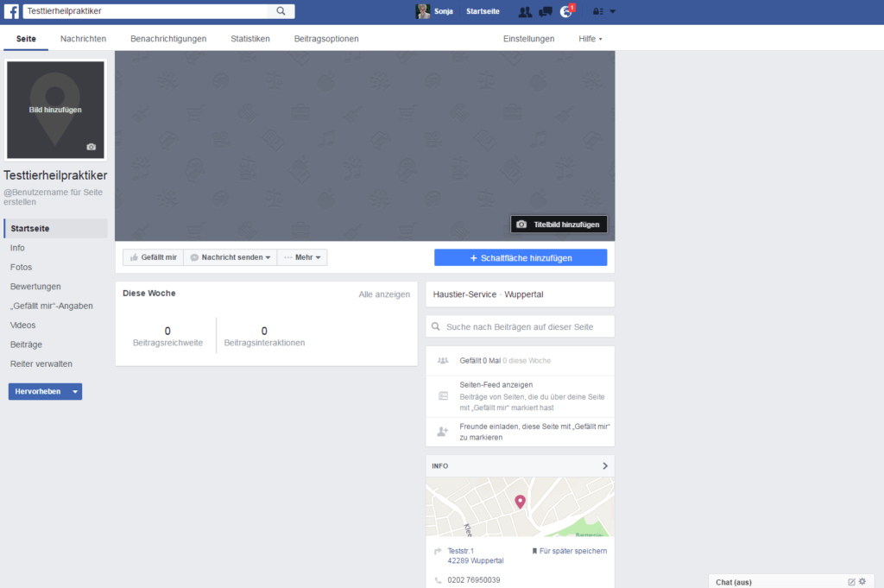Click the map preview in INFO section
Screen dimensions: 884x588
point(520,507)
